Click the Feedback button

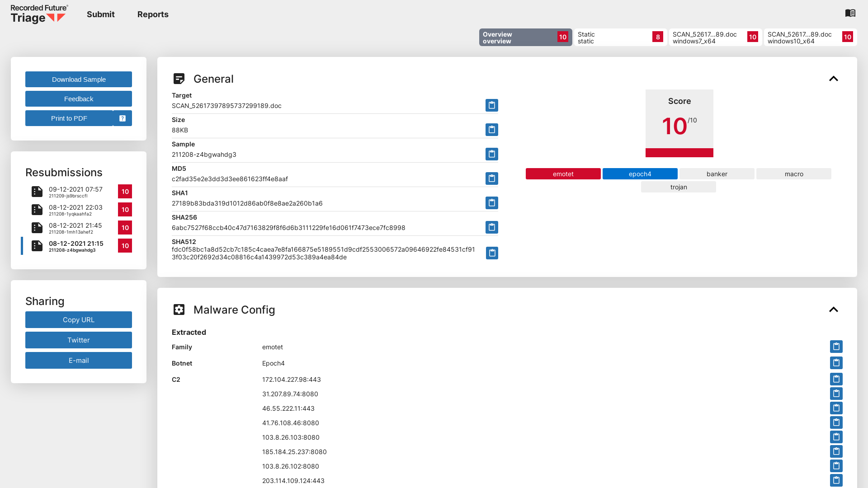pyautogui.click(x=79, y=99)
